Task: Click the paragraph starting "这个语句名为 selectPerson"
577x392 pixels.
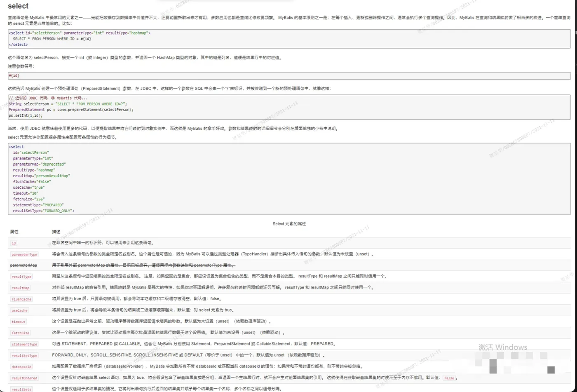Action: coord(145,58)
